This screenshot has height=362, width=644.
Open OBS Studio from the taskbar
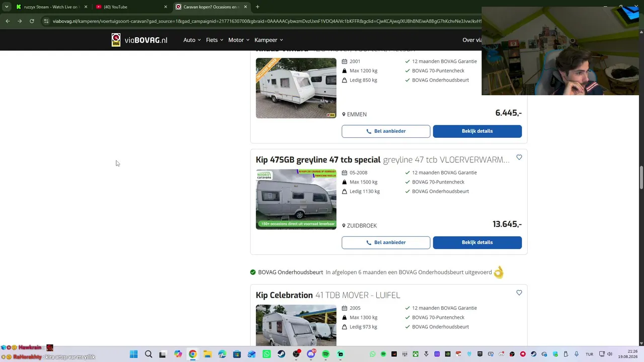(x=296, y=354)
